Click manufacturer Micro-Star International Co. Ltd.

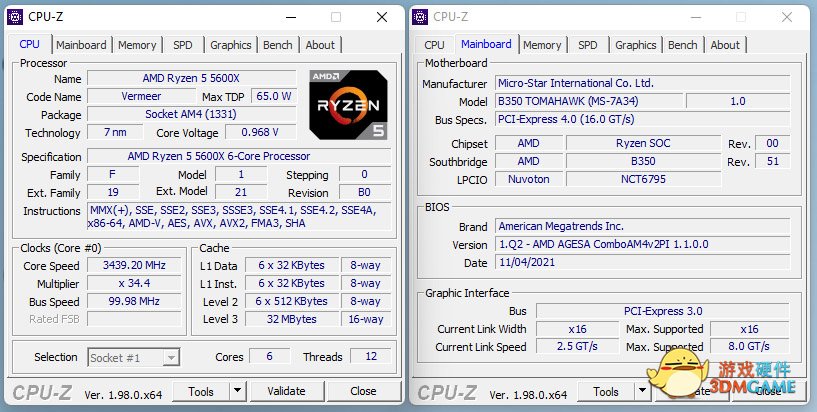coord(642,83)
